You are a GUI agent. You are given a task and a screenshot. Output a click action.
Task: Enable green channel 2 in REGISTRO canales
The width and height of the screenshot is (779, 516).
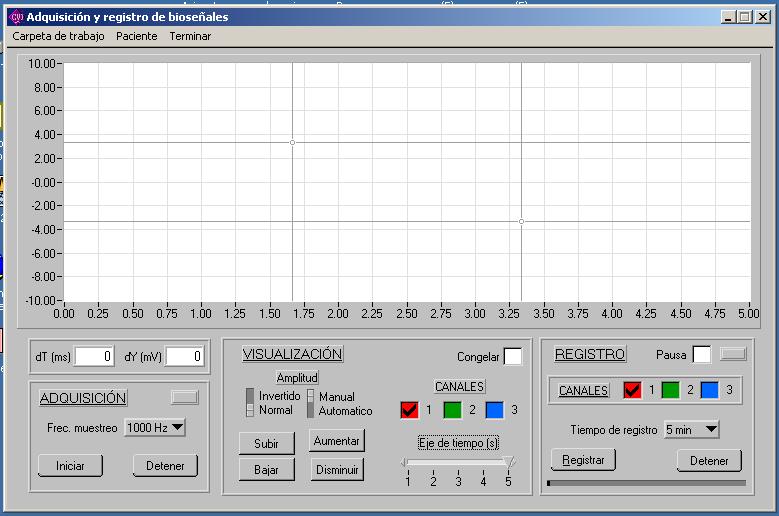tap(670, 389)
